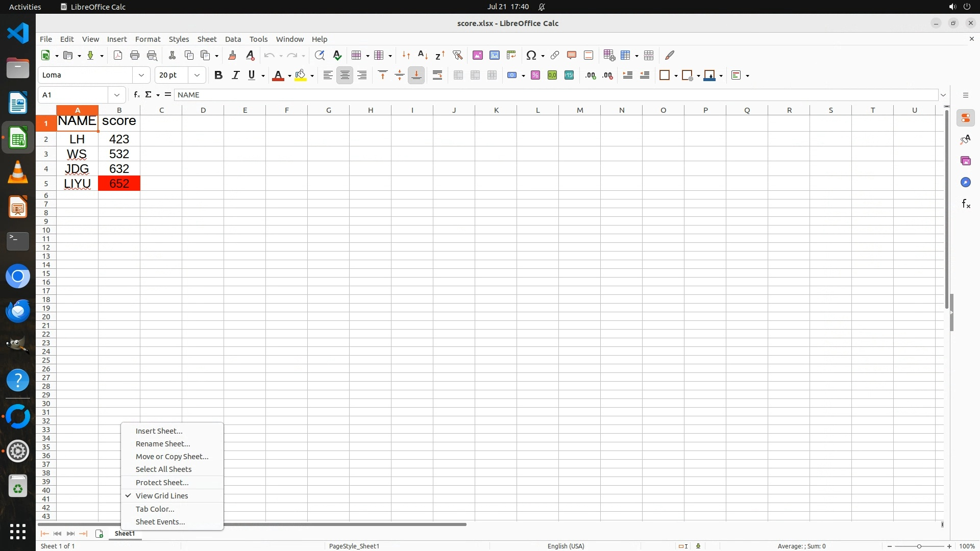The height and width of the screenshot is (551, 980).
Task: Toggle View Grid Lines option
Action: [x=162, y=496]
